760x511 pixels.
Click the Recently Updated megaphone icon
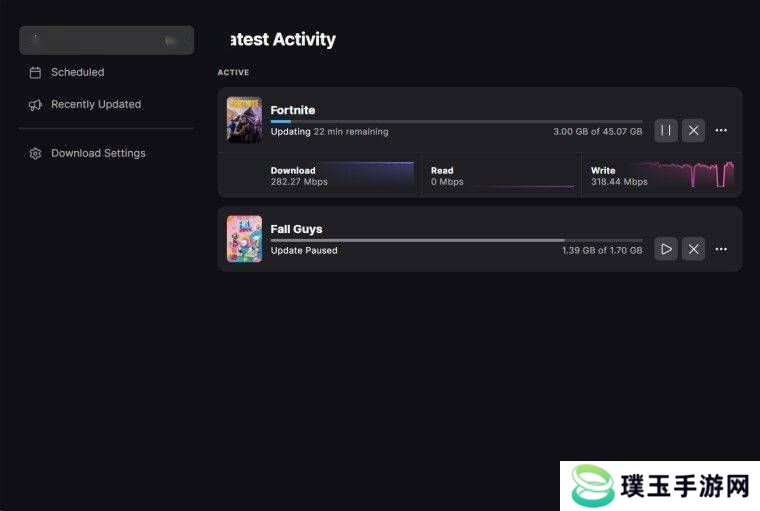click(x=35, y=105)
